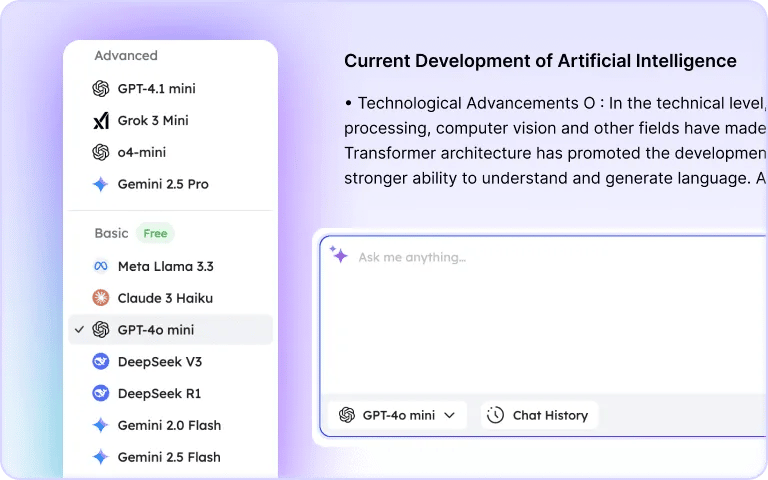The height and width of the screenshot is (480, 768).
Task: Click the DeepSeek whale icon beside DeepSeek V3
Action: point(100,362)
